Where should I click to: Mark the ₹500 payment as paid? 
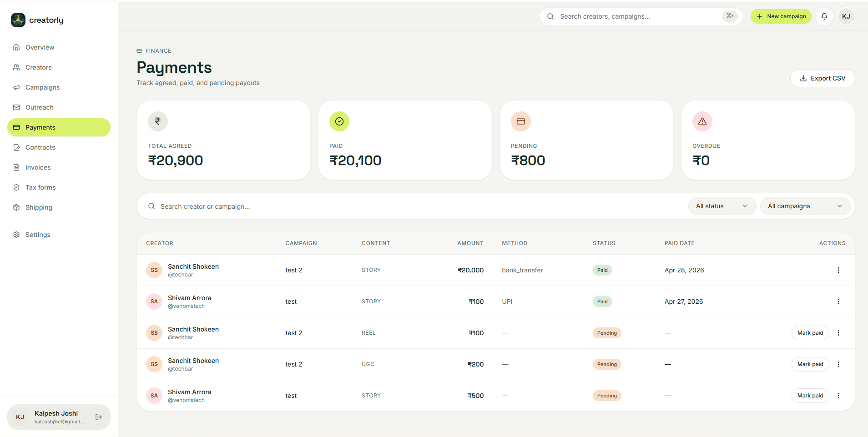[x=810, y=396]
